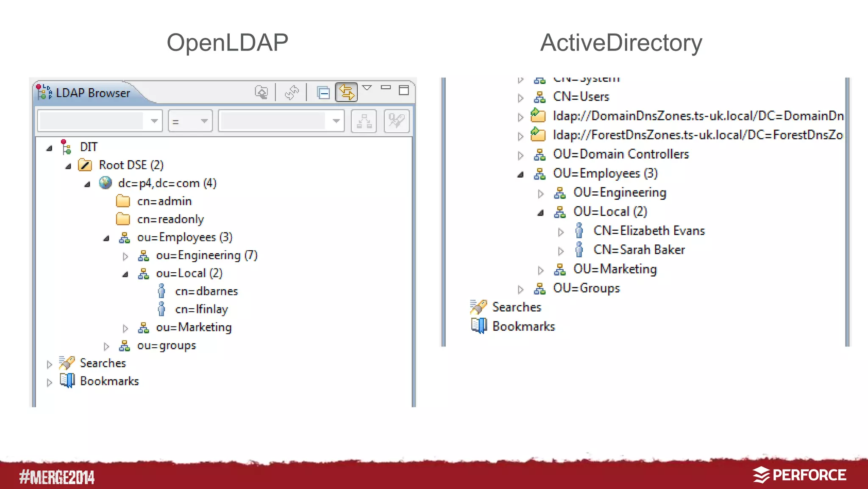Image resolution: width=868 pixels, height=489 pixels.
Task: Maximize the LDAP Browser view
Action: point(404,90)
